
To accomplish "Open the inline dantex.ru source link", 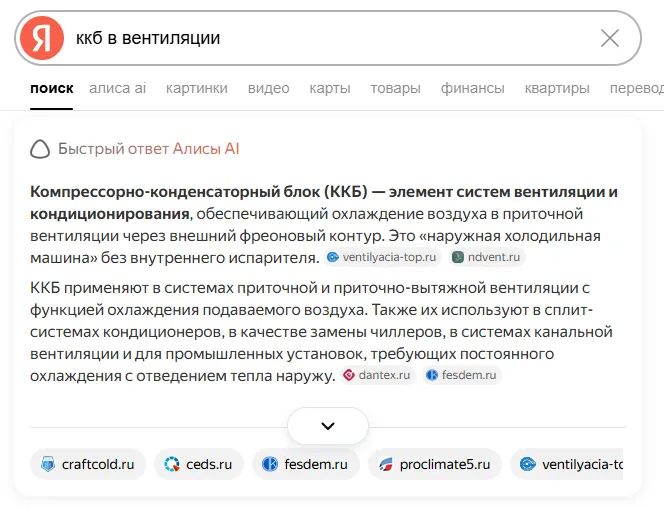I will tap(378, 375).
